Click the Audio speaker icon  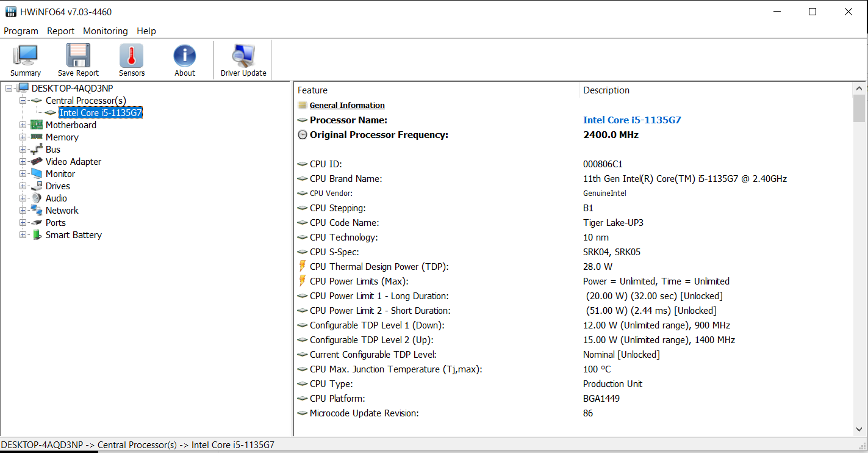click(37, 198)
